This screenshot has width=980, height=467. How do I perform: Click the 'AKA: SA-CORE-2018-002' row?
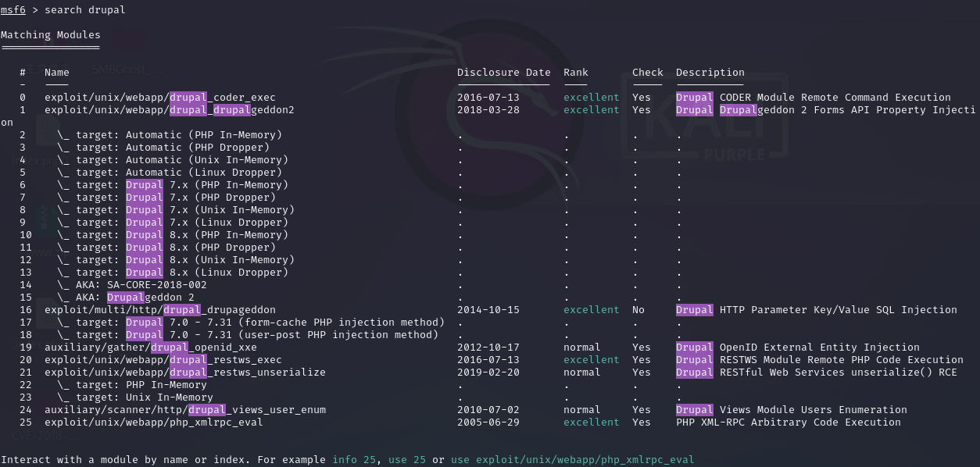click(132, 285)
